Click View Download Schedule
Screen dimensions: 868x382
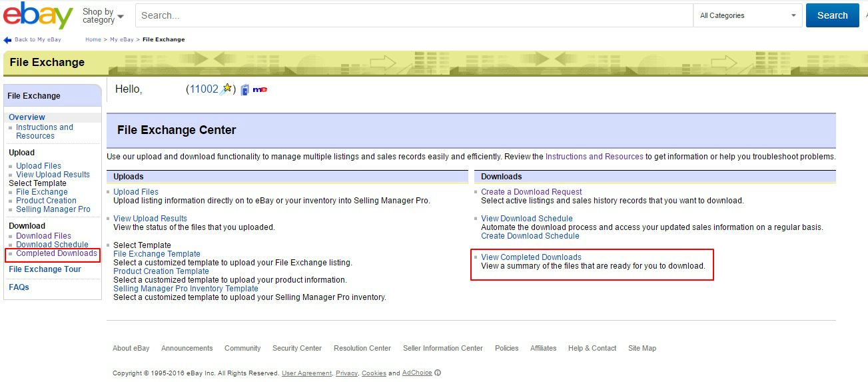coord(527,219)
